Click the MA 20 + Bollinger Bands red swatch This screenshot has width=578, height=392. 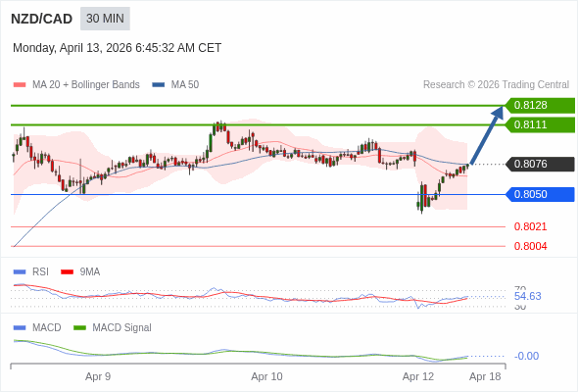pyautogui.click(x=20, y=85)
